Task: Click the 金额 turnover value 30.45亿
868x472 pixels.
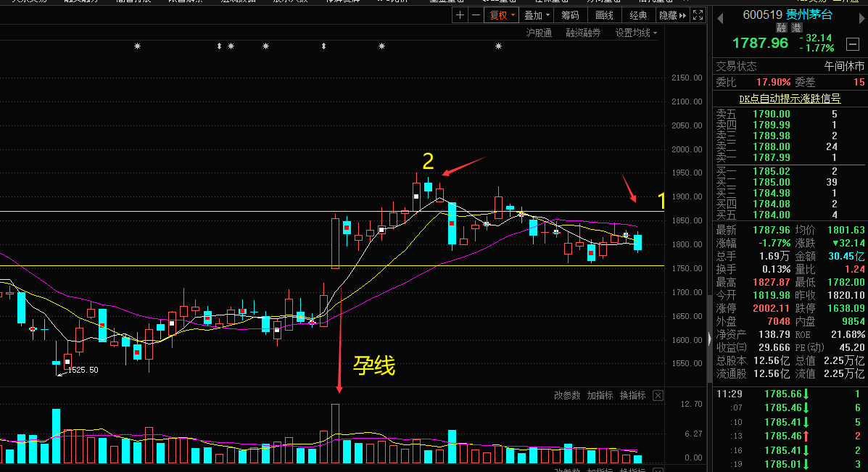Action: [x=846, y=256]
